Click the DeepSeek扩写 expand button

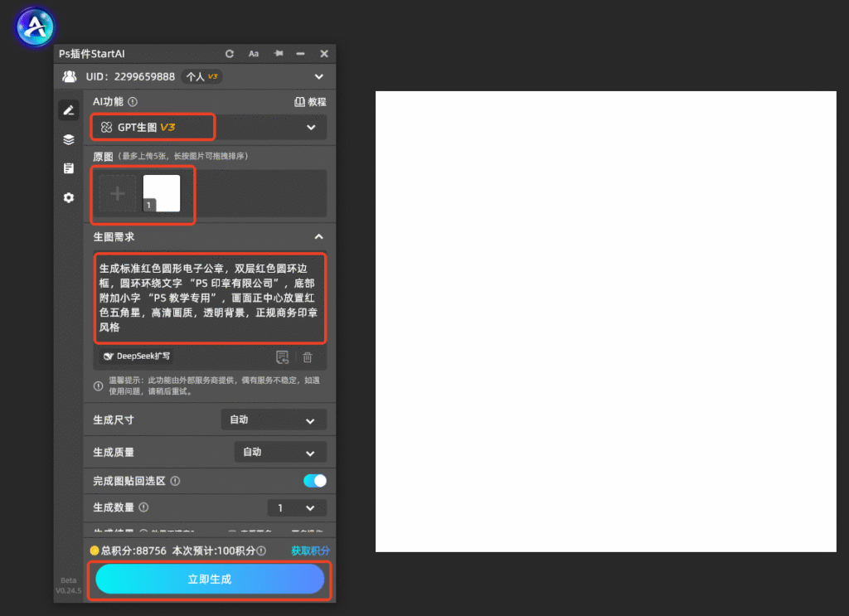click(x=137, y=357)
